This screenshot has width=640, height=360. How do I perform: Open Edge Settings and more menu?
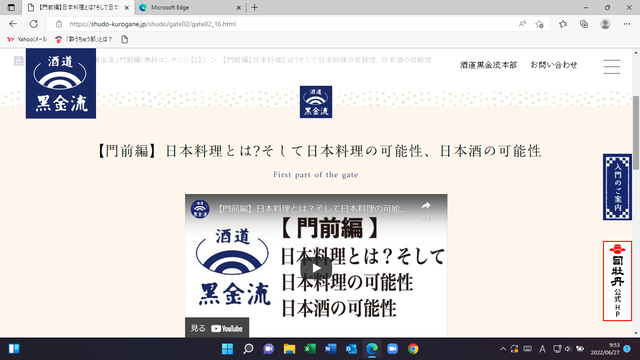point(627,24)
